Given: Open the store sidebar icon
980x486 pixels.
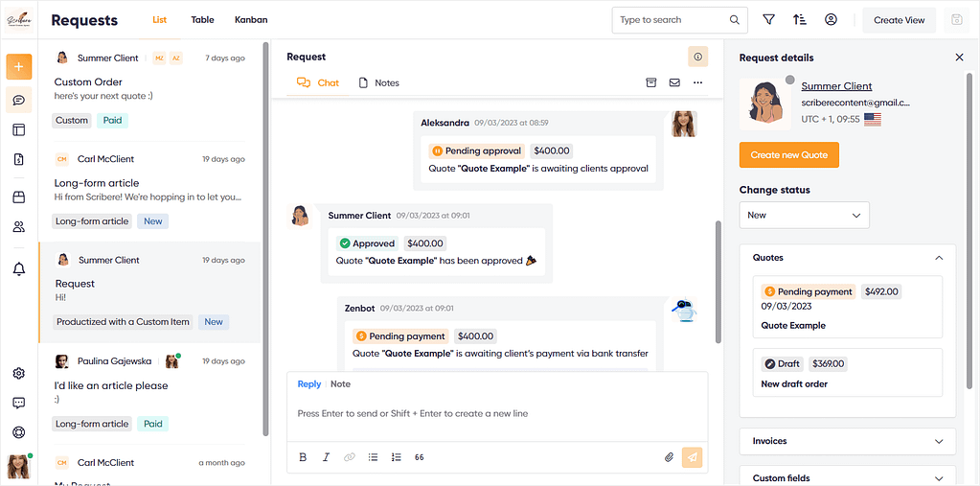Looking at the screenshot, I should tap(19, 197).
